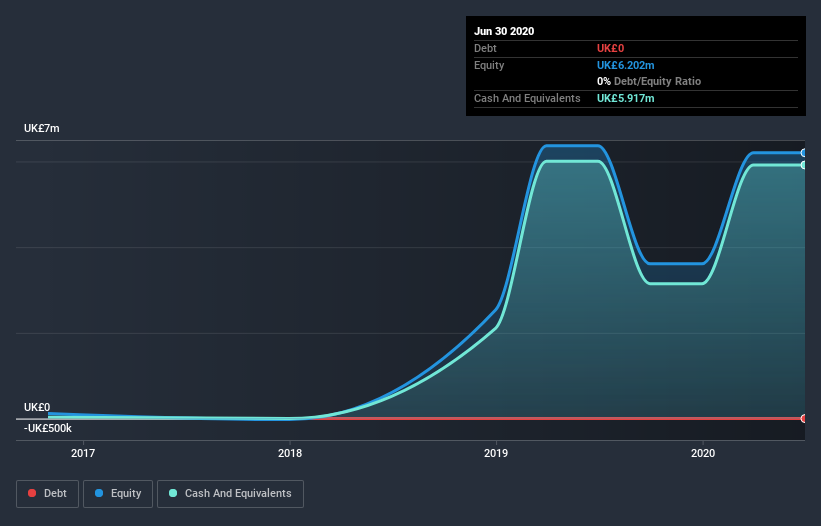The image size is (821, 526).
Task: Click the 2020 x-axis label
Action: tap(703, 453)
